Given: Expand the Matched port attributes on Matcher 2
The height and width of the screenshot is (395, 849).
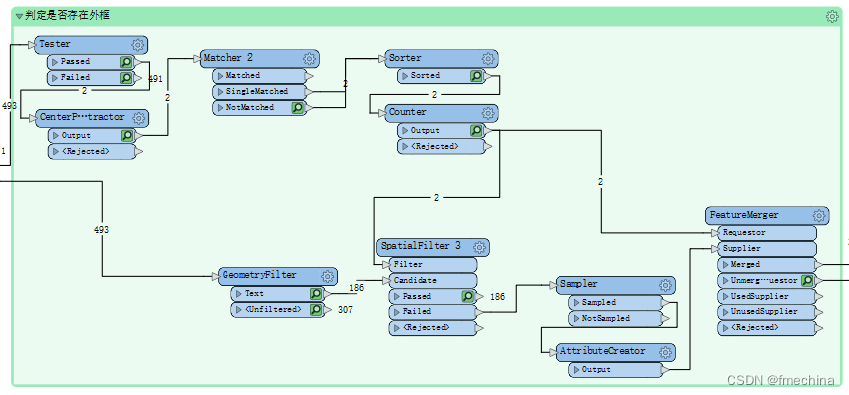Looking at the screenshot, I should coord(220,76).
